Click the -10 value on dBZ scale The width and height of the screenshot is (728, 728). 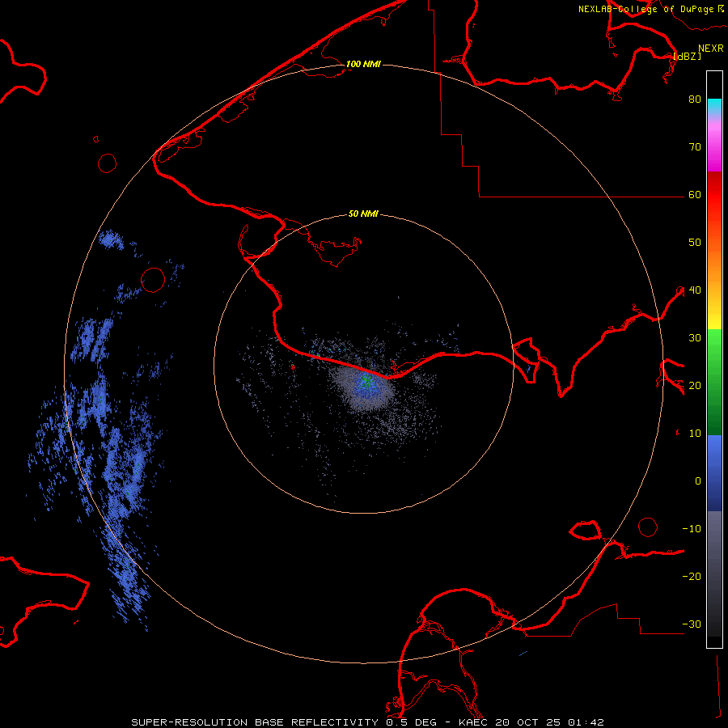[x=692, y=529]
